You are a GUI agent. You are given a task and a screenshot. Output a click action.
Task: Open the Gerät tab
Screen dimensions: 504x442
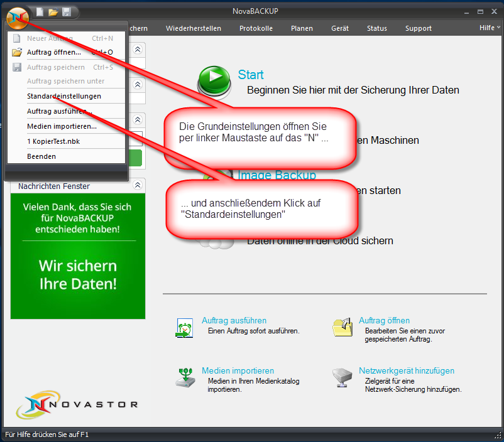pos(340,28)
